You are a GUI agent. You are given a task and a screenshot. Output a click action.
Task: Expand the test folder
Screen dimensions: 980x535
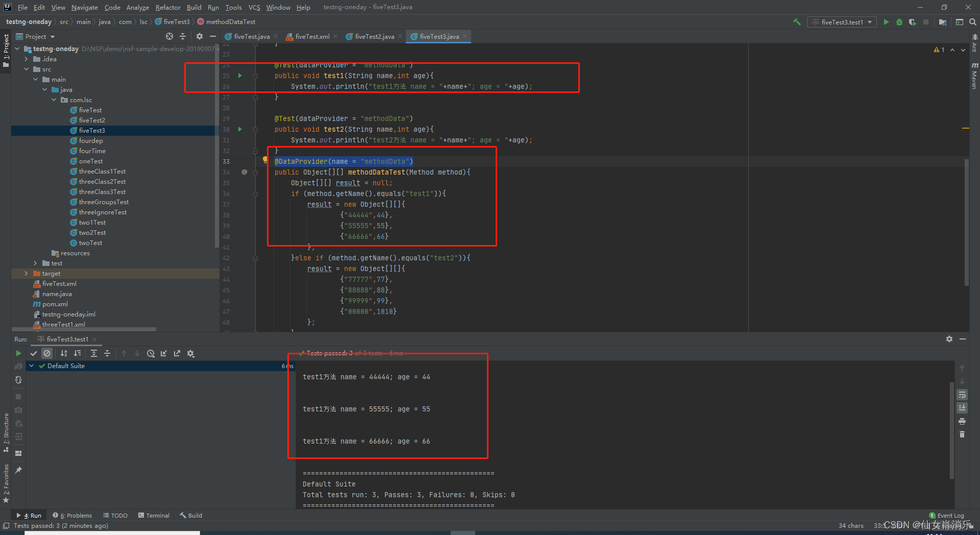tap(35, 263)
